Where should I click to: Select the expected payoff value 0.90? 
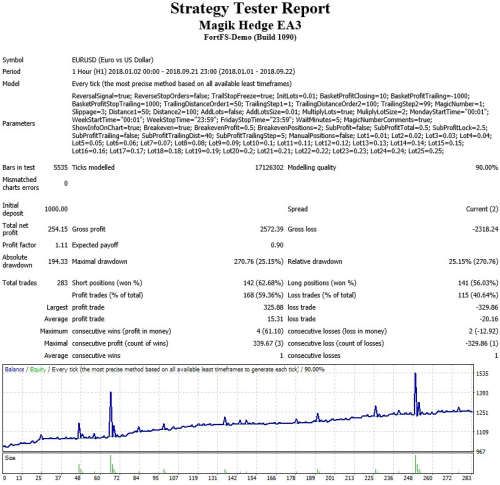(277, 245)
